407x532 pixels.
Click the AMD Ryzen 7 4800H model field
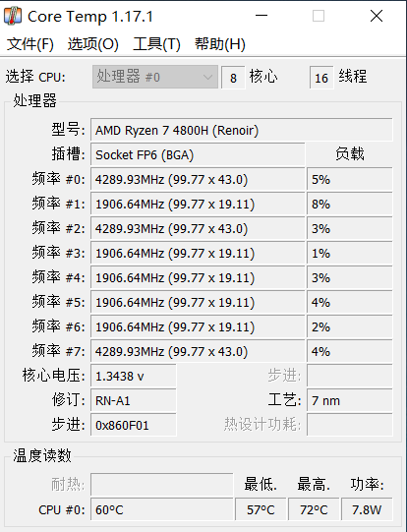(x=242, y=130)
